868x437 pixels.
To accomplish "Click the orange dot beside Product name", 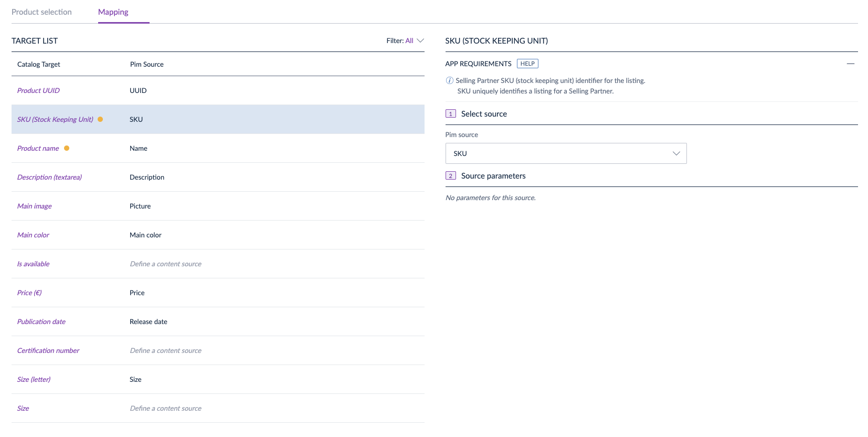I will click(x=67, y=148).
